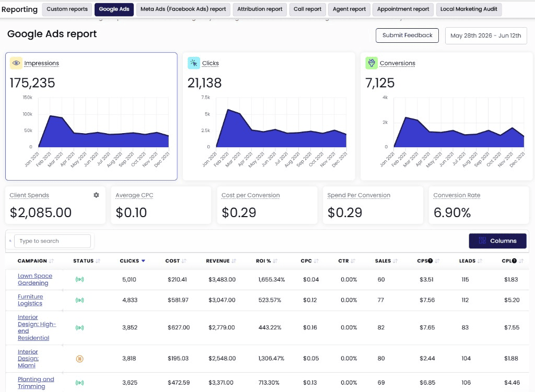Click the Impressions eye icon
This screenshot has width=535, height=392.
tap(16, 63)
